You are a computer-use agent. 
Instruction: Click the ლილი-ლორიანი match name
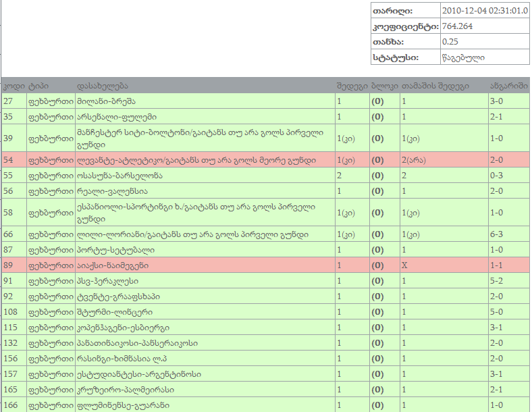(192, 234)
